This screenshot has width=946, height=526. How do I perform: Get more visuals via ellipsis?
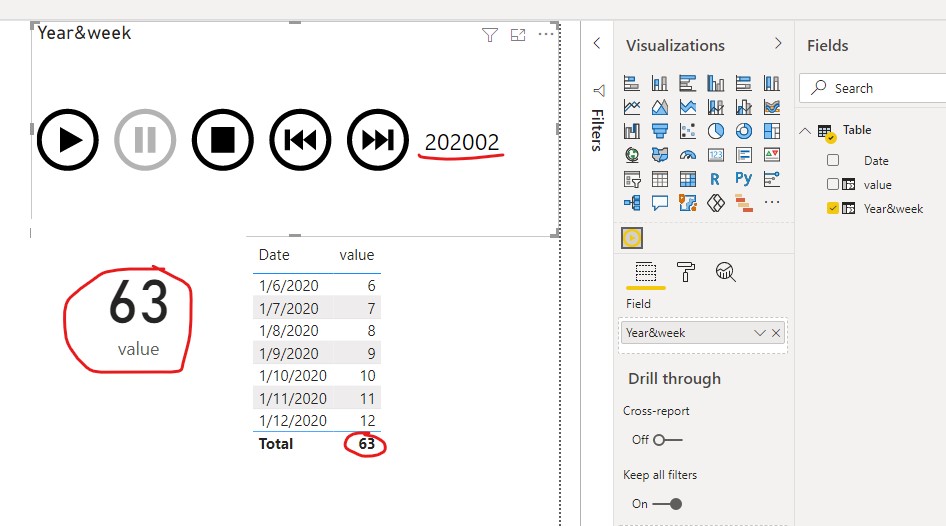[x=772, y=203]
